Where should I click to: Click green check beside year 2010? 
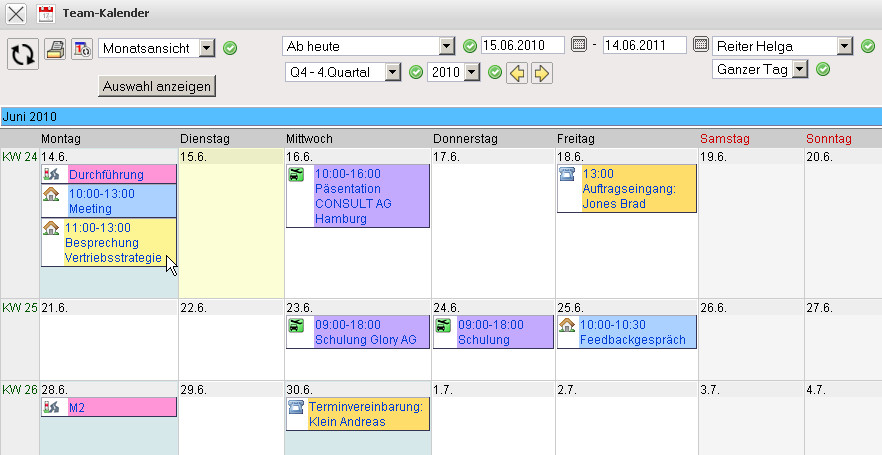coord(494,72)
